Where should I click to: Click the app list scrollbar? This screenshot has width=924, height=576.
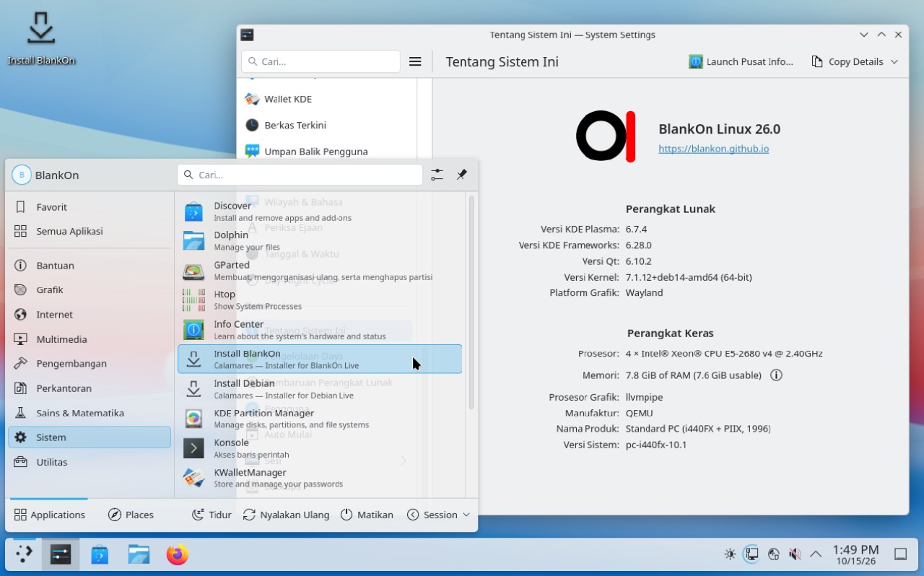click(x=471, y=303)
